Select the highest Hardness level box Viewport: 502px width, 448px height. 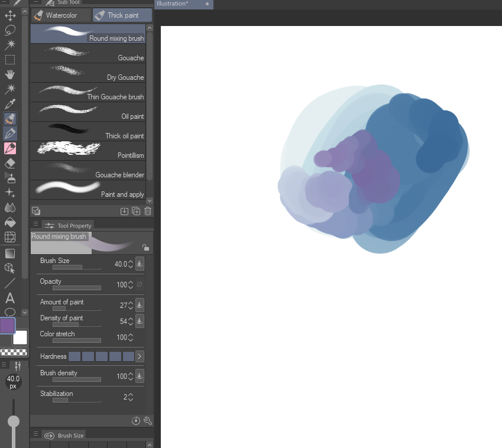129,356
